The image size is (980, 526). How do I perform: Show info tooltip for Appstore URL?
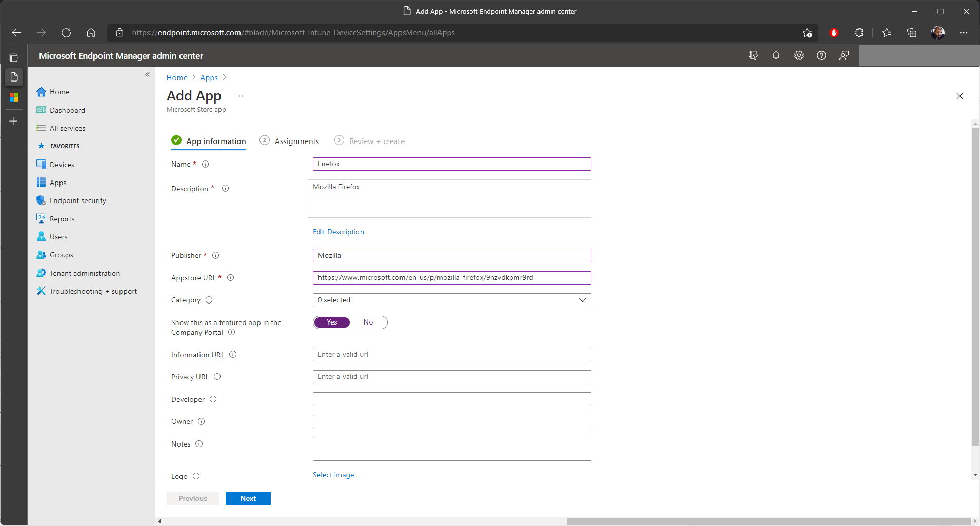pyautogui.click(x=230, y=278)
